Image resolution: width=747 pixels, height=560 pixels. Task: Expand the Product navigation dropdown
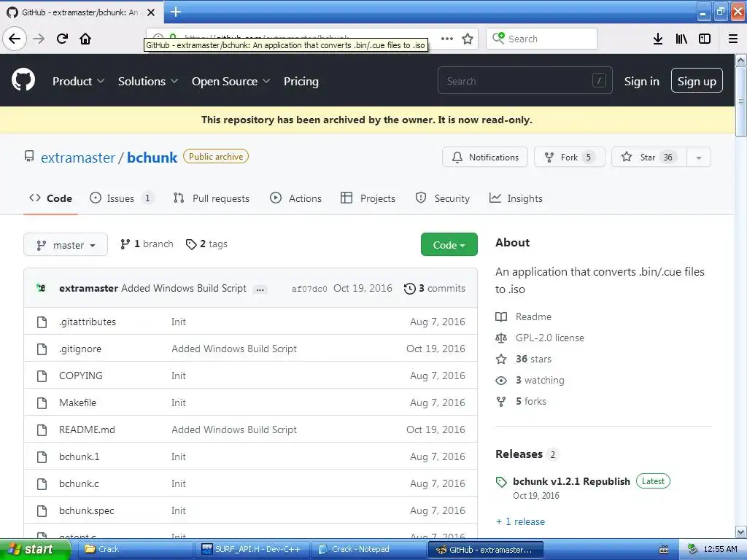click(78, 82)
